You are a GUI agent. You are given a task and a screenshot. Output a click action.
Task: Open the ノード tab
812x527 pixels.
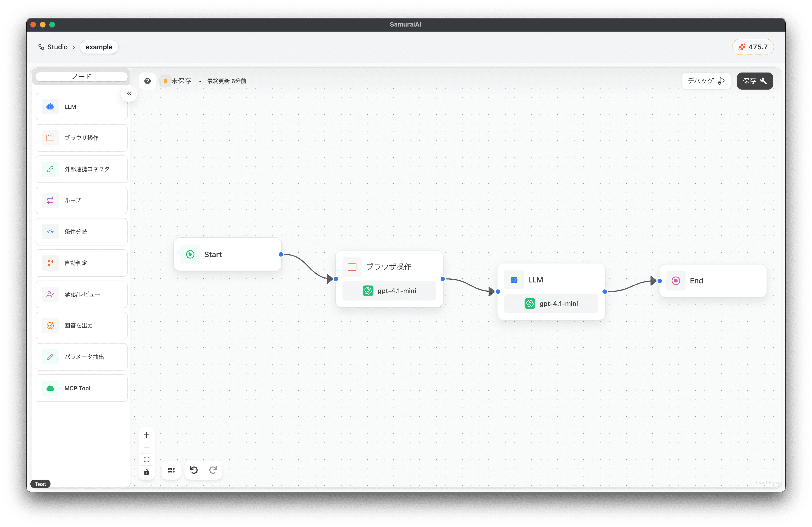(x=82, y=77)
